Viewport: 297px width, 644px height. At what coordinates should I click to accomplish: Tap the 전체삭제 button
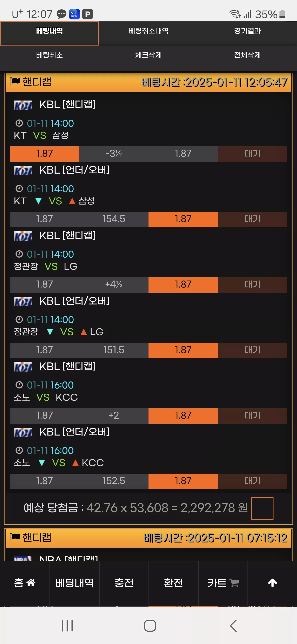247,55
